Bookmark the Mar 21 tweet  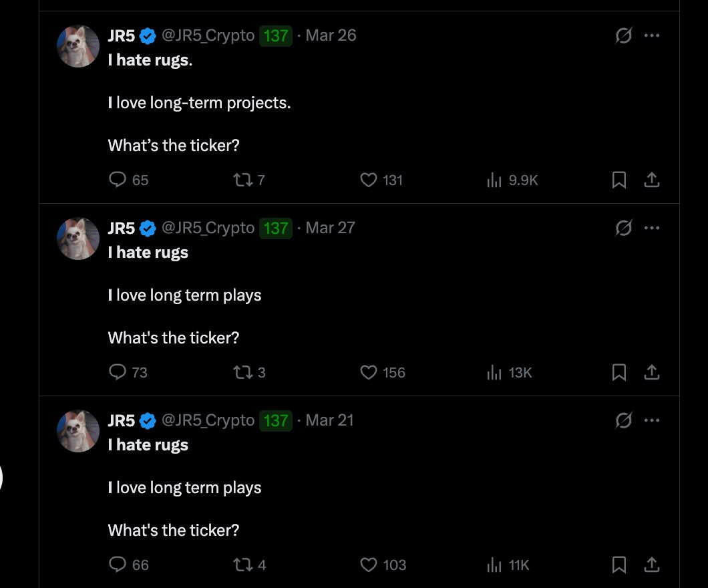pos(619,565)
